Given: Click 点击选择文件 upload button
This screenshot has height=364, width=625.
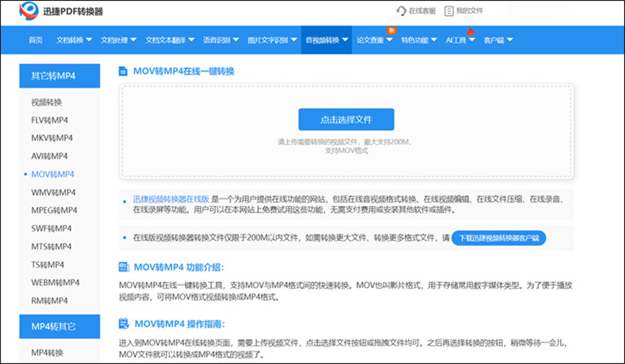Looking at the screenshot, I should click(346, 119).
